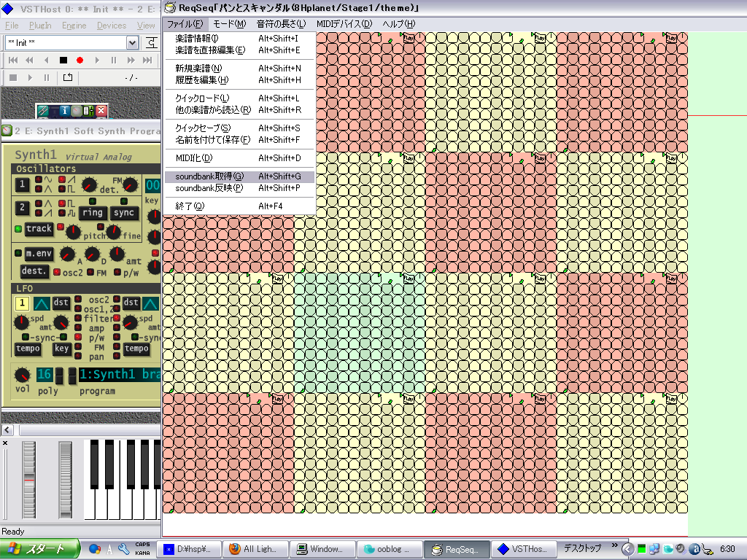
Task: Open the 音符の長さ(L) menu
Action: (281, 24)
